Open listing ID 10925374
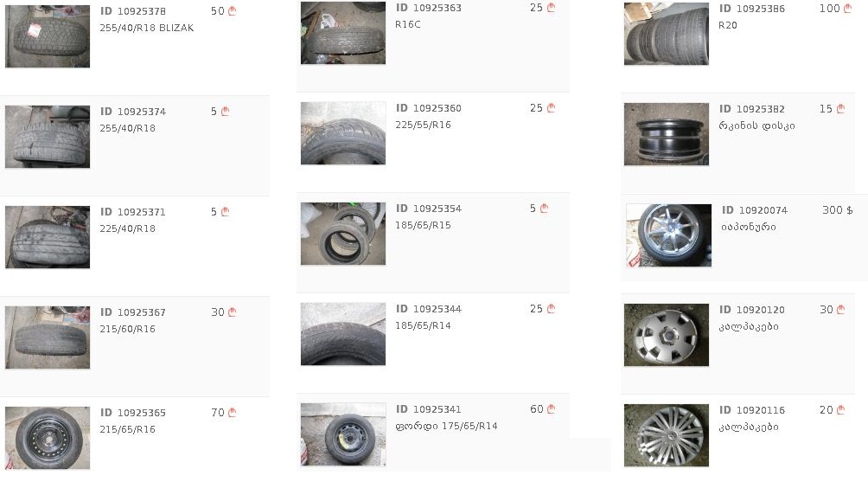 pyautogui.click(x=133, y=112)
